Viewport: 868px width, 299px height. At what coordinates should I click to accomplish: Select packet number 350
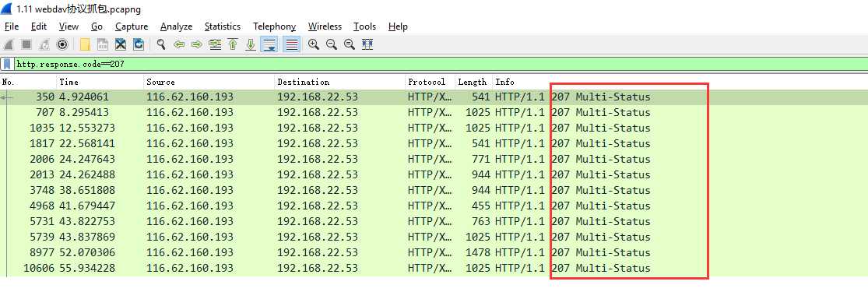pyautogui.click(x=434, y=97)
